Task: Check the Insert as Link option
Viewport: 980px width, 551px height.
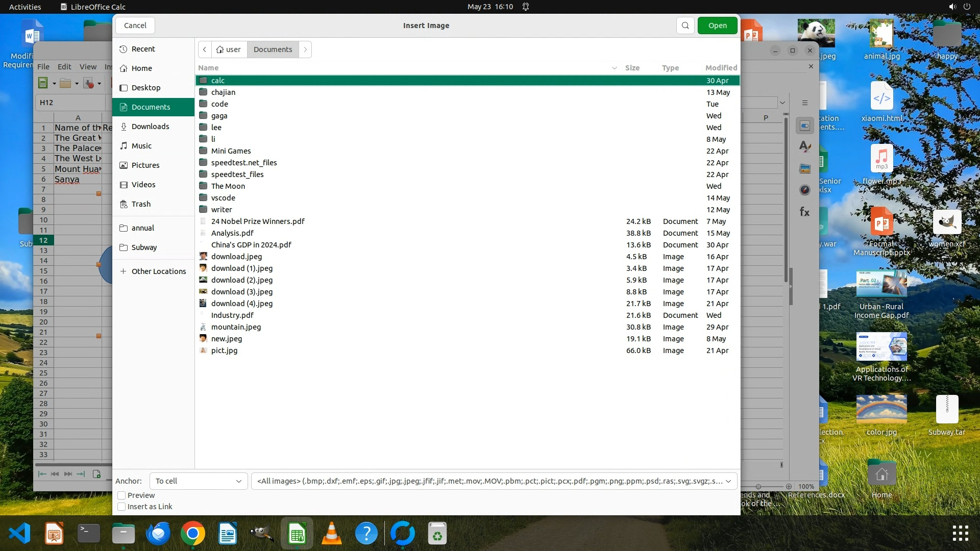Action: point(121,507)
